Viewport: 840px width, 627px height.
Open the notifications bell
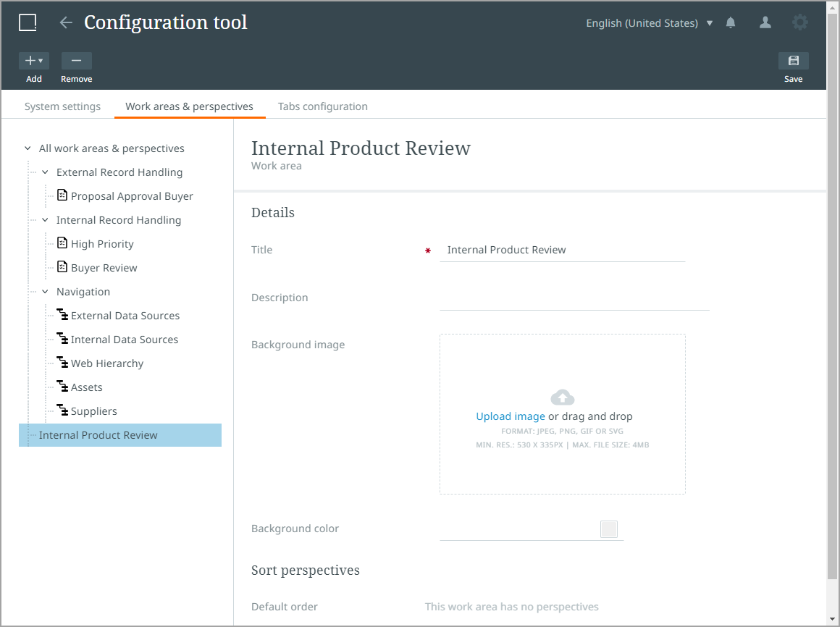tap(731, 23)
